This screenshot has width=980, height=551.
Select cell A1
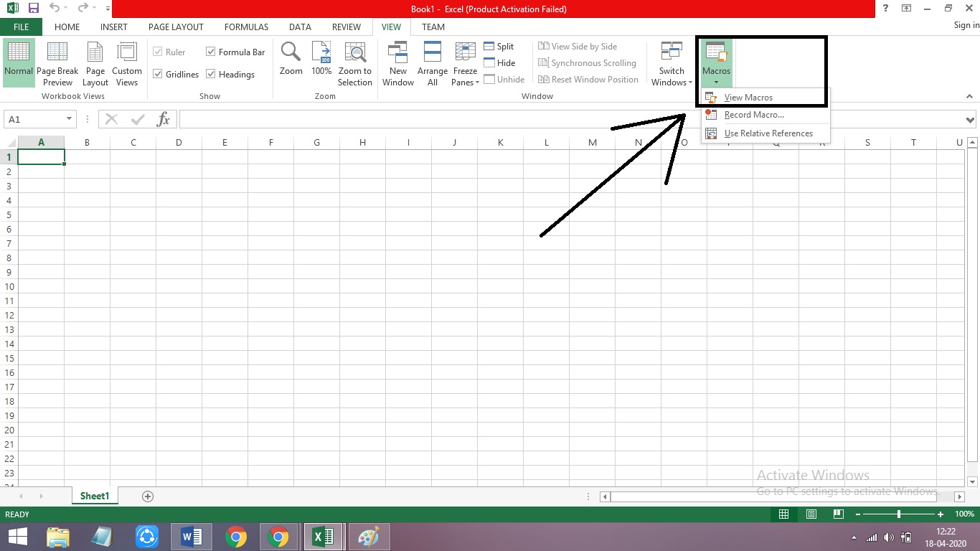click(41, 156)
